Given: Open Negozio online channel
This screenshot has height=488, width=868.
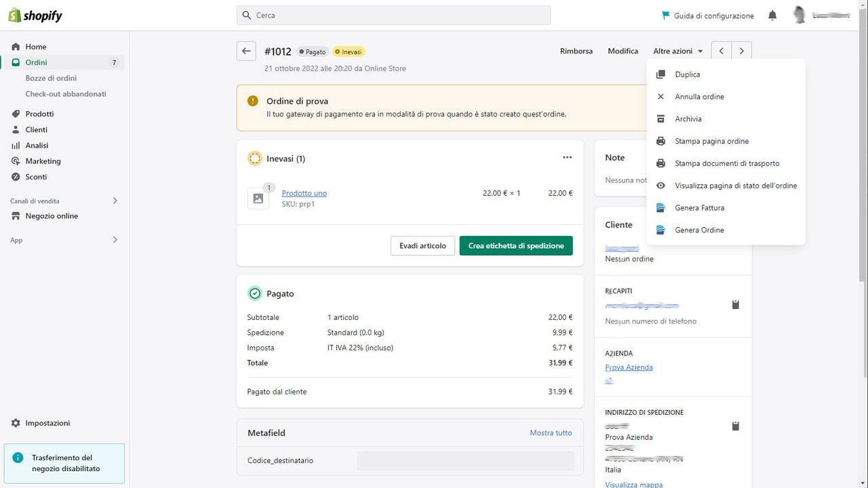Looking at the screenshot, I should coord(52,216).
